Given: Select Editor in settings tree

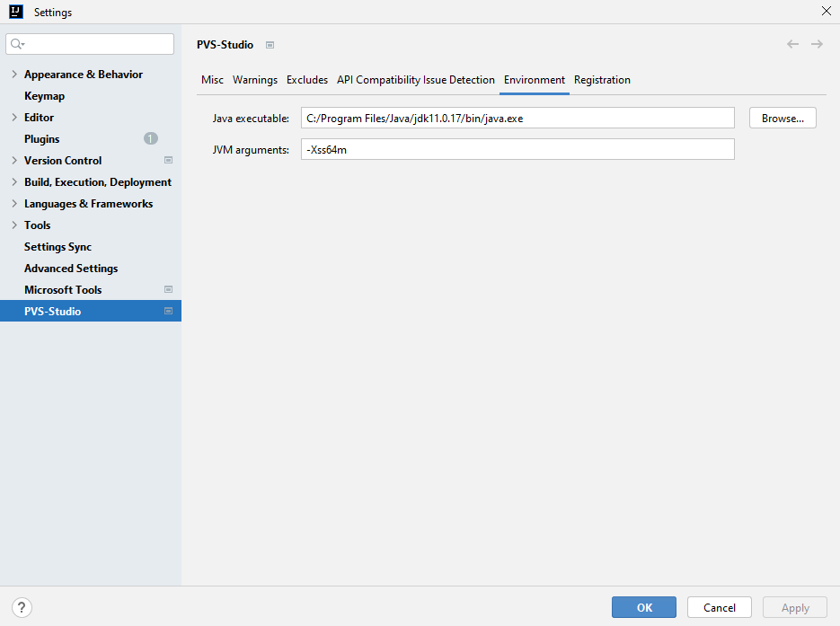Looking at the screenshot, I should click(x=40, y=118).
